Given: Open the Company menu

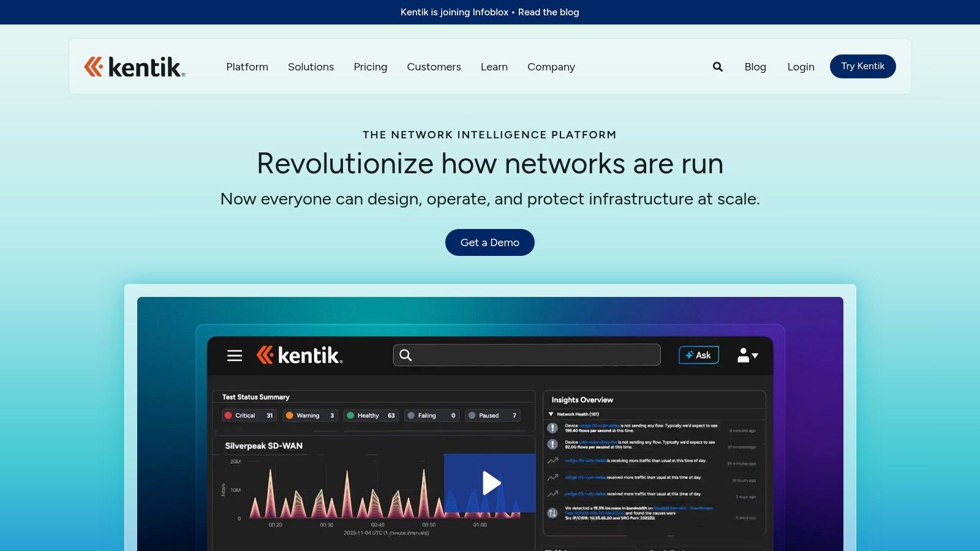Looking at the screenshot, I should (551, 67).
